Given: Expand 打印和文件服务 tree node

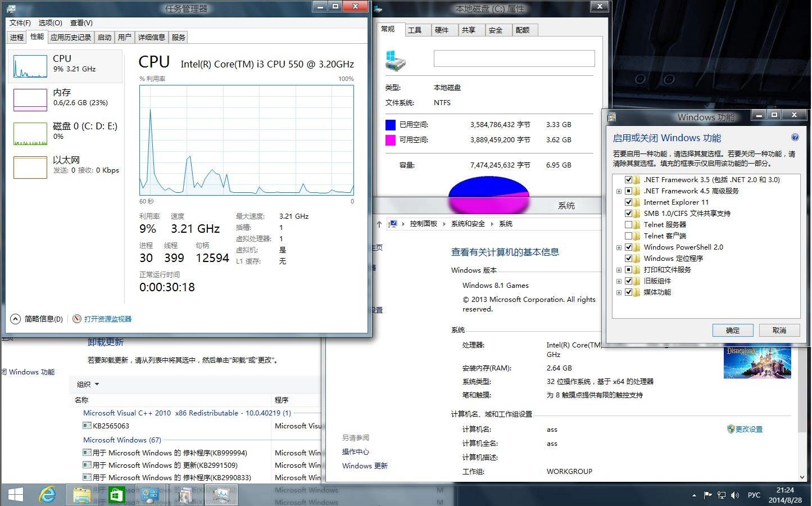Looking at the screenshot, I should click(x=619, y=270).
